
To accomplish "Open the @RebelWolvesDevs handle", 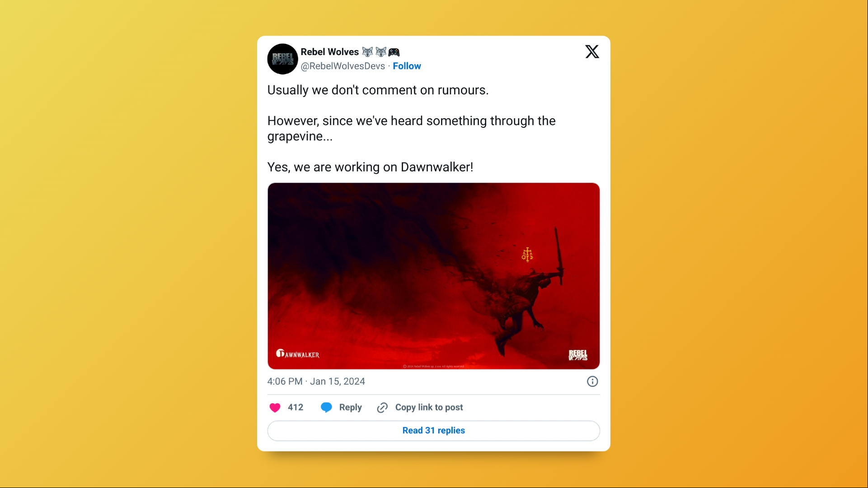I will (x=343, y=66).
